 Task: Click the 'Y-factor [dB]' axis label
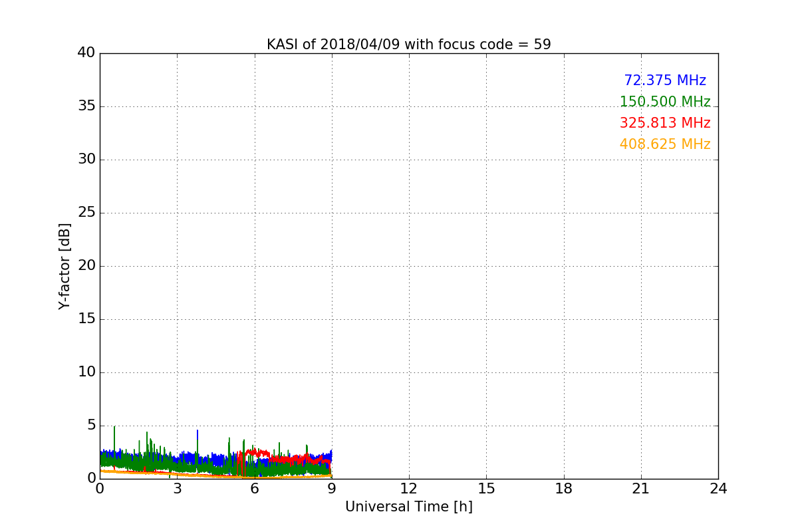point(65,266)
